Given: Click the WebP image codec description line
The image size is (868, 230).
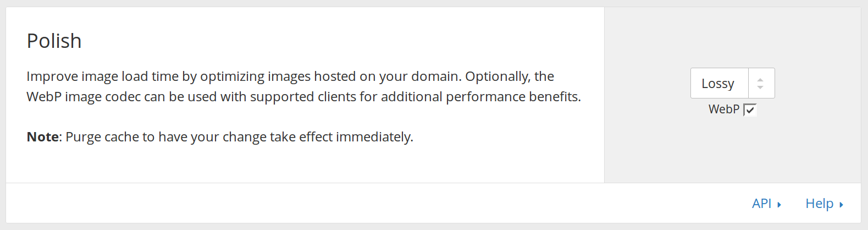Looking at the screenshot, I should pos(304,97).
